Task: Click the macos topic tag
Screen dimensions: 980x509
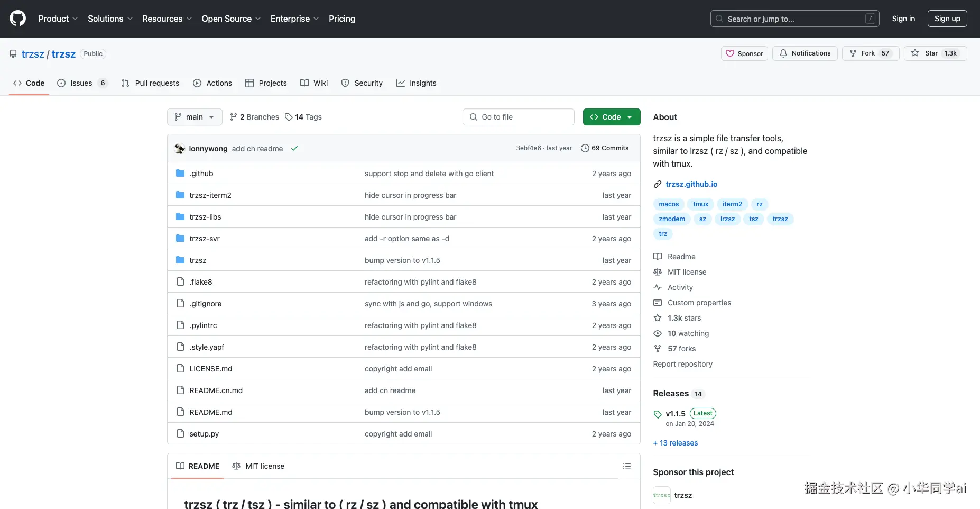Action: 669,204
